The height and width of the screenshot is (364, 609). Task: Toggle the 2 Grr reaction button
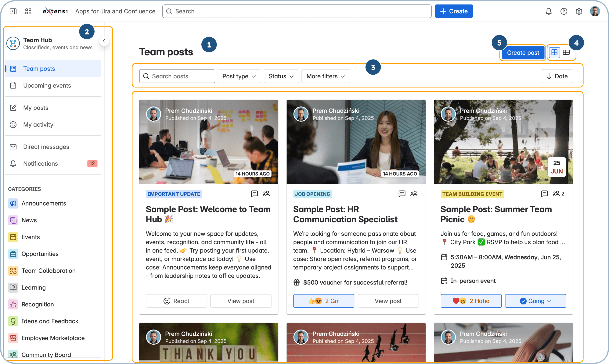(324, 301)
